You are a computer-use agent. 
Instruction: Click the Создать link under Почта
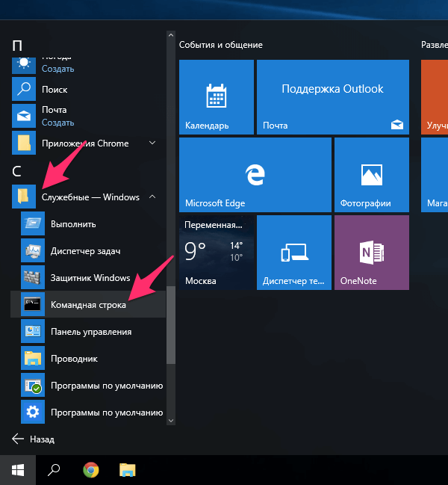57,123
